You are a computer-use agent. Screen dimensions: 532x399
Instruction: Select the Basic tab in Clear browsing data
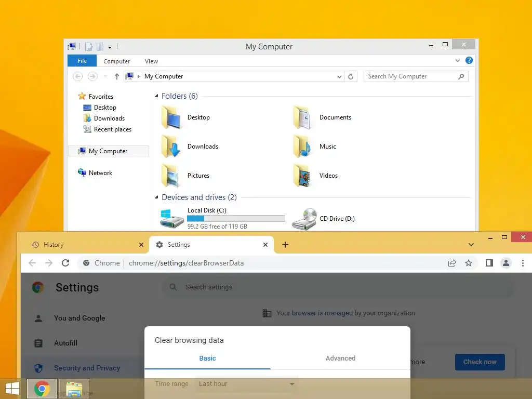[x=207, y=358]
